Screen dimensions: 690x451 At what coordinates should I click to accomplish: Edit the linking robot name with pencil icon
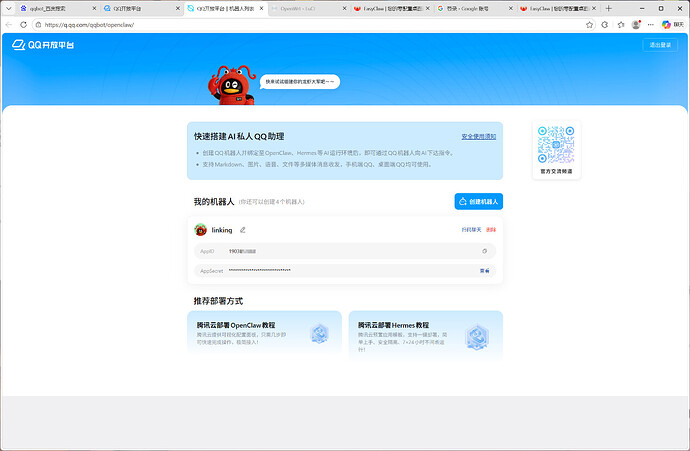(x=242, y=230)
